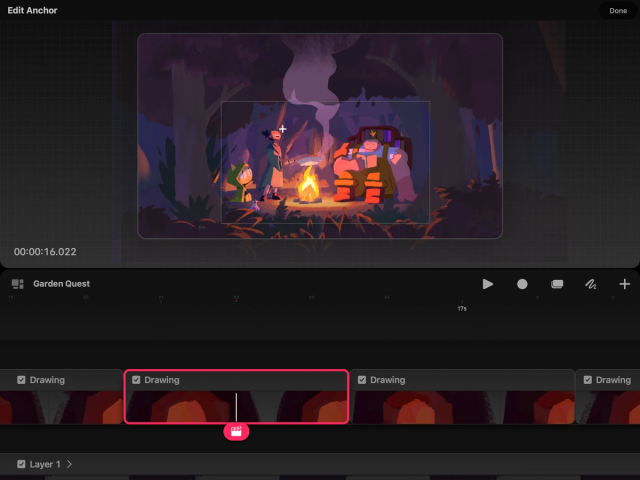Image resolution: width=640 pixels, height=480 pixels.
Task: Expand Layer 1 with the chevron
Action: coord(69,464)
